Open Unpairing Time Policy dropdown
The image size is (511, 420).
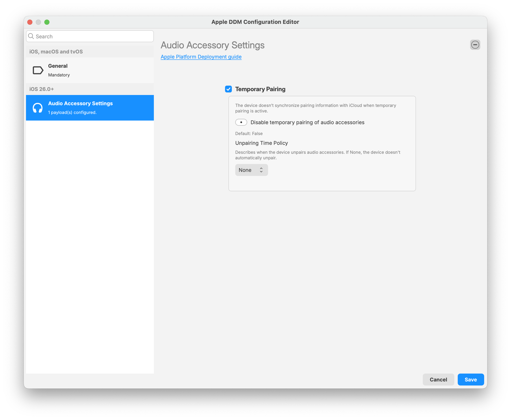pyautogui.click(x=251, y=170)
